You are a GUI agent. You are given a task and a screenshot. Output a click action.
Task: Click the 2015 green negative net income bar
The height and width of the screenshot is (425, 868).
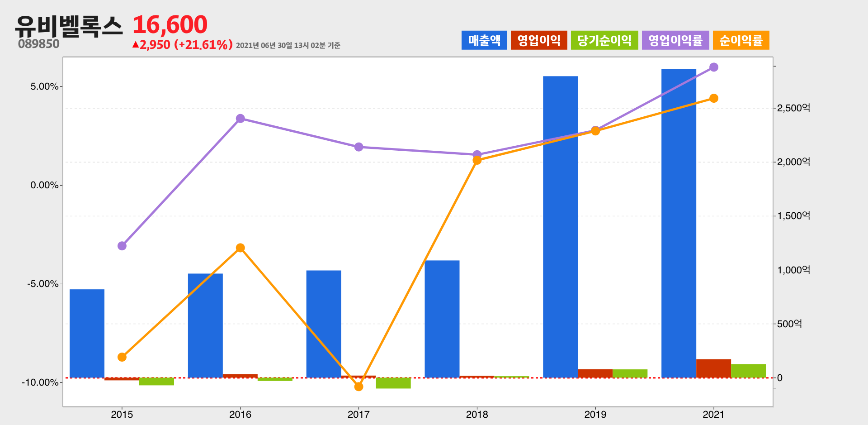point(156,382)
